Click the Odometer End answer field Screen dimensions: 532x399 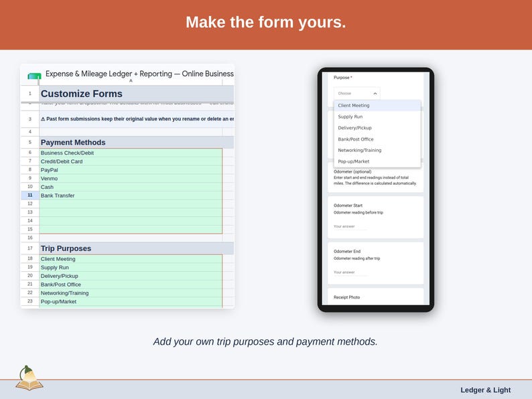(350, 272)
